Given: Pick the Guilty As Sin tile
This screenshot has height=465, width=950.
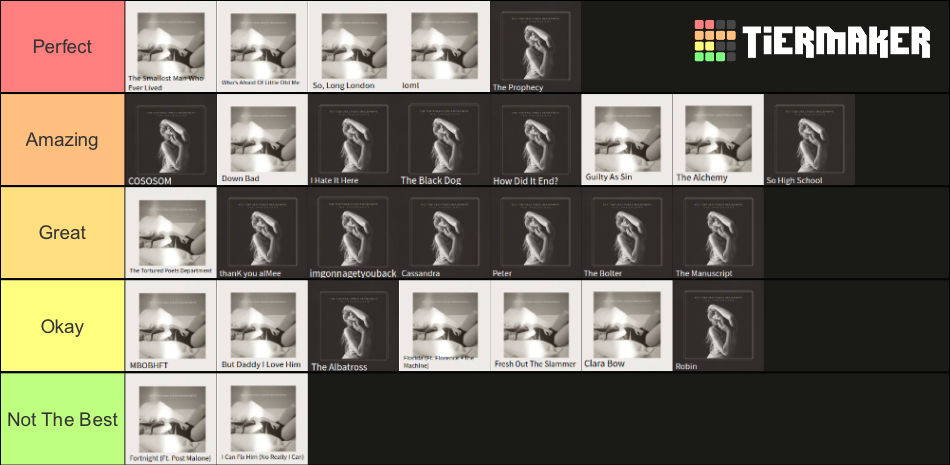Looking at the screenshot, I should (x=627, y=140).
